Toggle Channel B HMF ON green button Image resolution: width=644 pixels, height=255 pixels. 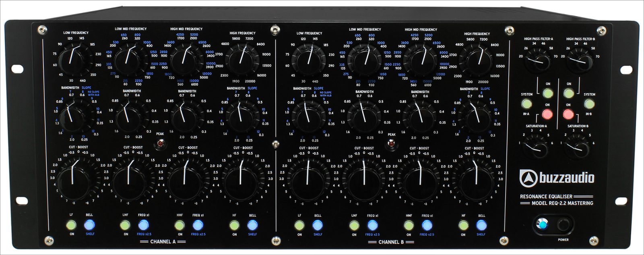point(409,225)
